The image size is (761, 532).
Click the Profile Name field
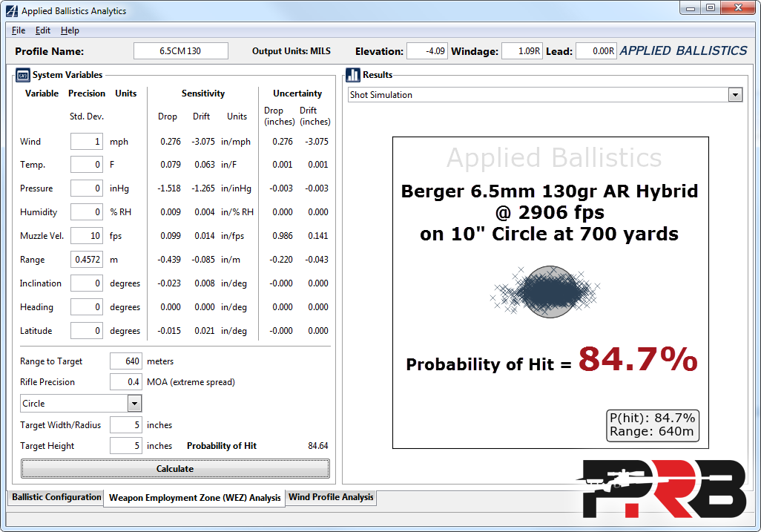[180, 51]
